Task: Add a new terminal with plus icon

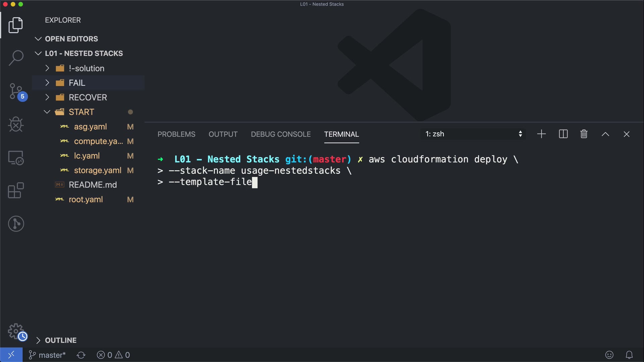Action: click(541, 134)
